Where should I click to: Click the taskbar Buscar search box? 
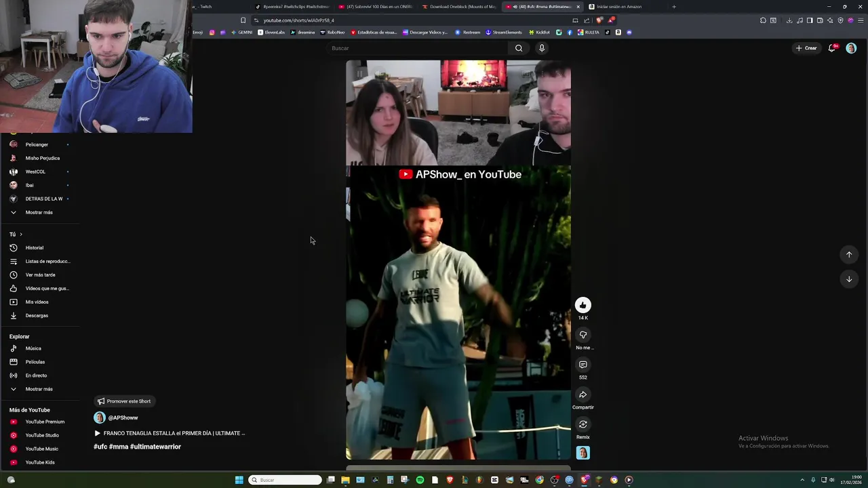(x=285, y=480)
